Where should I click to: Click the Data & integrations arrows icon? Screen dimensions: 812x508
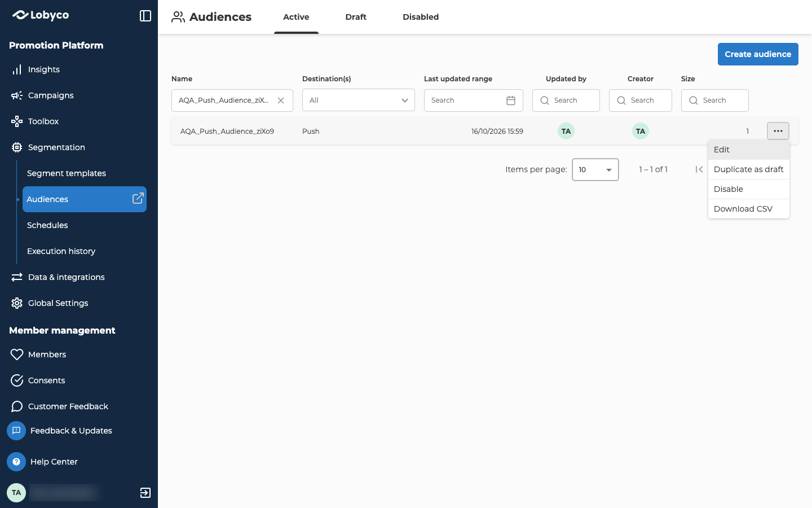tap(17, 277)
